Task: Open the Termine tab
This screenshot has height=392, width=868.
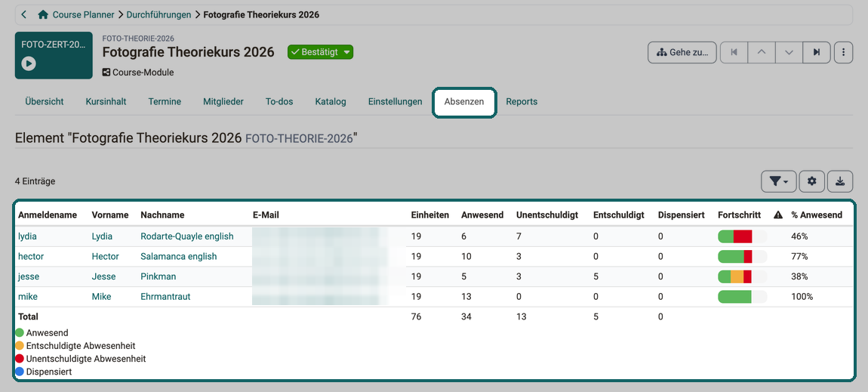Action: (x=165, y=102)
